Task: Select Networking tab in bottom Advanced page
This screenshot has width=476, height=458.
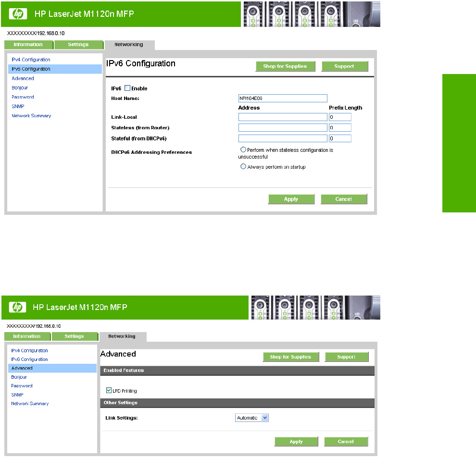Action: 123,336
